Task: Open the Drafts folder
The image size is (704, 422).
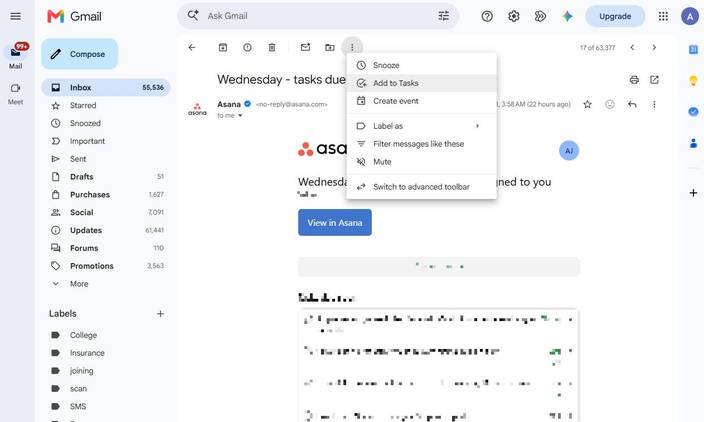Action: coord(106,177)
